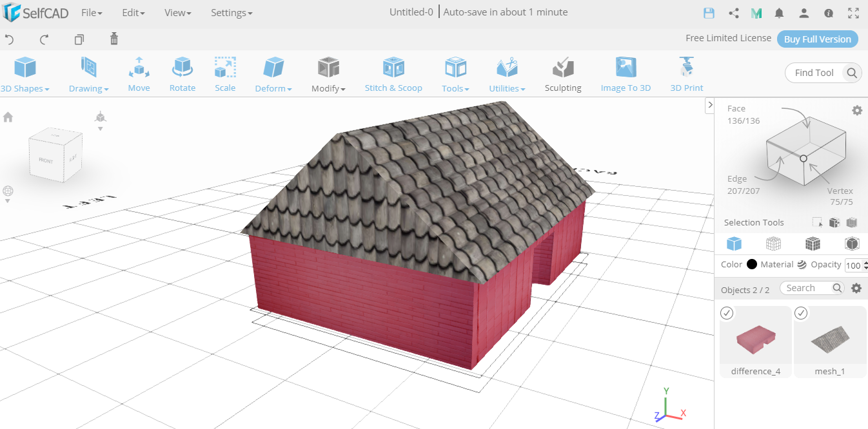Open the Drawing tools dropdown
The height and width of the screenshot is (429, 868).
tap(89, 75)
